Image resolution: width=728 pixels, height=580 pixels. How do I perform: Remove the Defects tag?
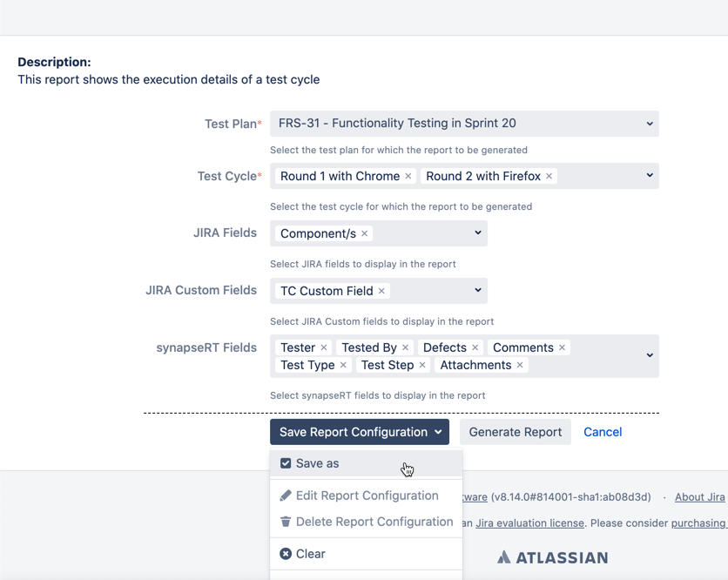(x=475, y=348)
